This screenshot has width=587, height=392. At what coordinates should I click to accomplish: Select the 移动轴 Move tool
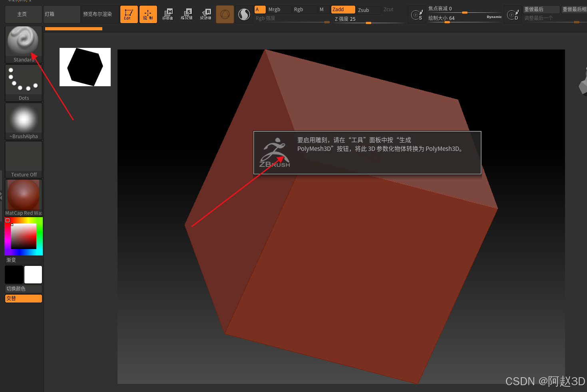pos(167,14)
